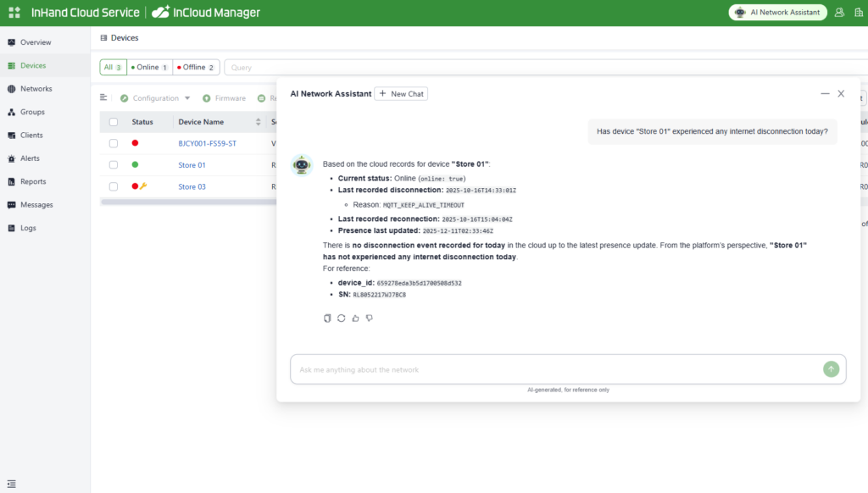
Task: Open the app grid launcher icon
Action: 14,13
